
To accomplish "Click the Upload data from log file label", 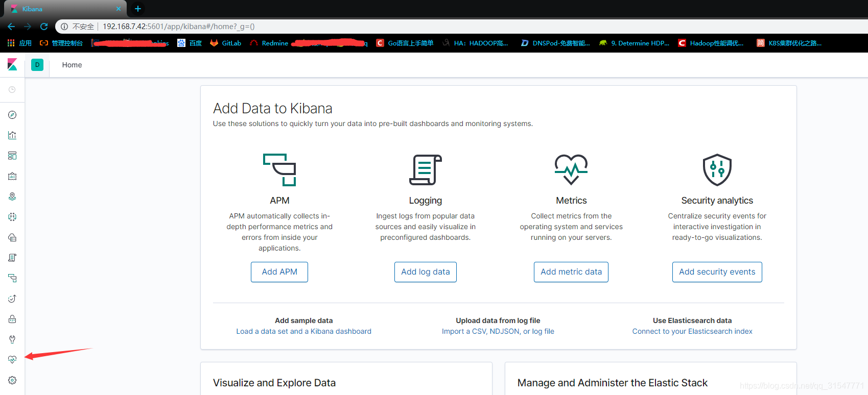I will click(498, 320).
